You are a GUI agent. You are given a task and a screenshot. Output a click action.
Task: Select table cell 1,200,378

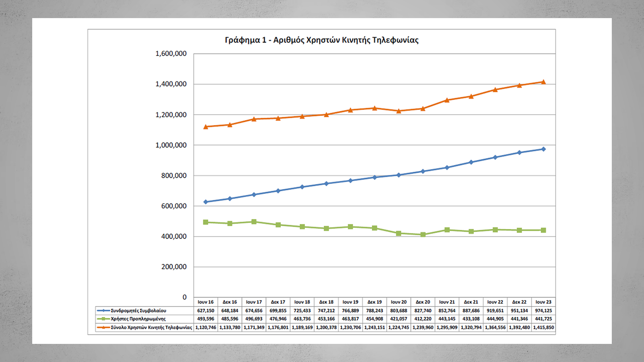pyautogui.click(x=326, y=327)
